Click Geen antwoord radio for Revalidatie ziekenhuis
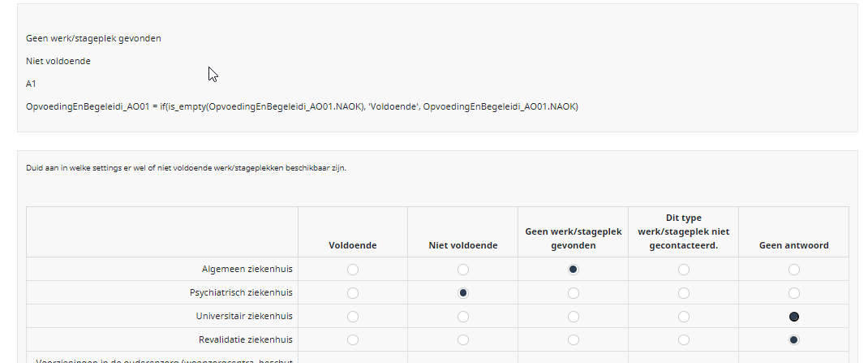Viewport: 868px width, 363px height. (793, 339)
